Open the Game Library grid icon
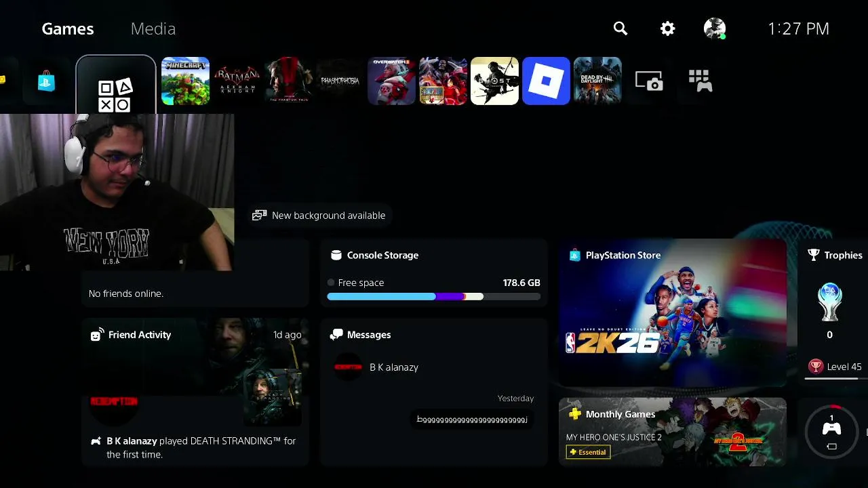 (x=701, y=81)
